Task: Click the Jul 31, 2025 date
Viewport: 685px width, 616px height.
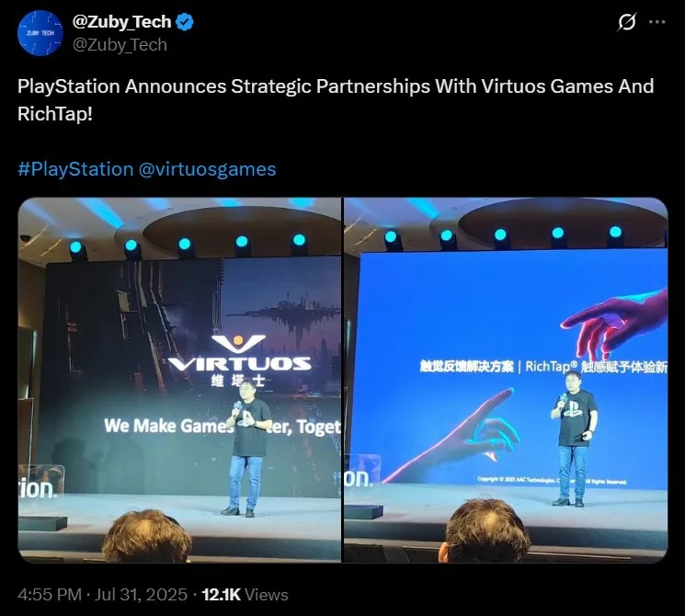Action: (141, 595)
